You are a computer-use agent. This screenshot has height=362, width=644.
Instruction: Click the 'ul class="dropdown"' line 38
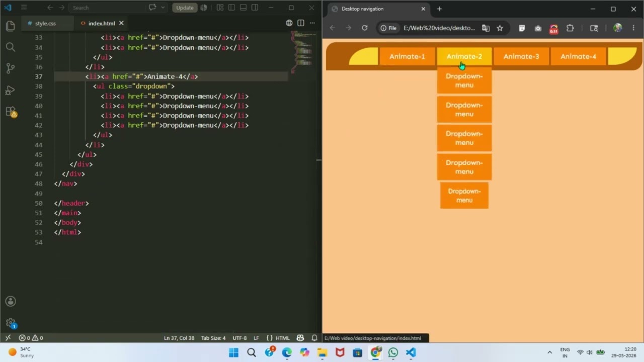tap(133, 86)
